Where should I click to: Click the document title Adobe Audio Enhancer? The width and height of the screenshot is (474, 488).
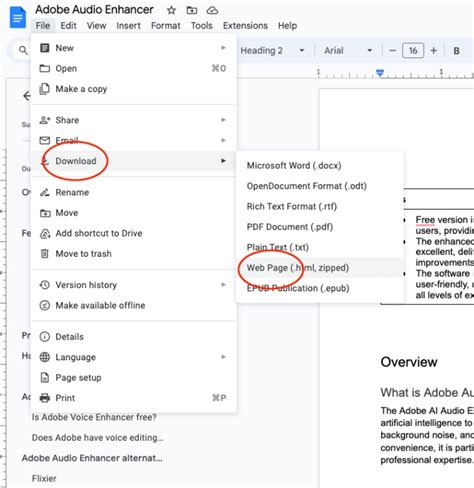click(94, 10)
